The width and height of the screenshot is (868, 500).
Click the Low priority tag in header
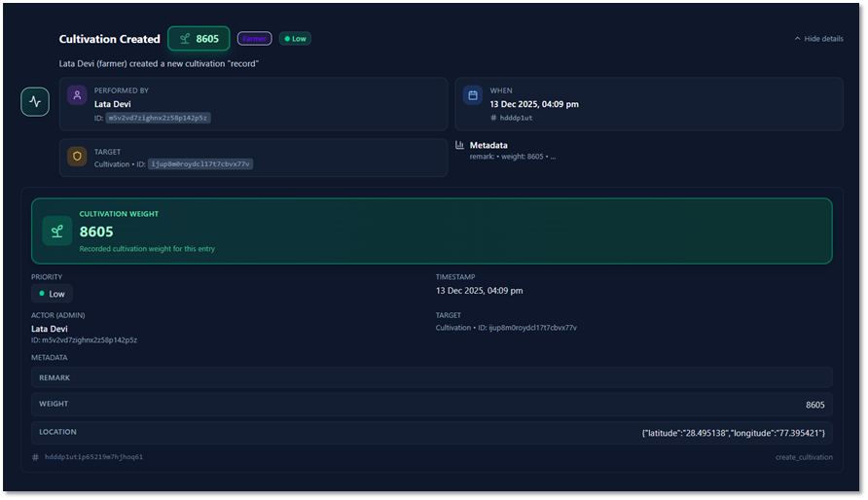pos(295,39)
